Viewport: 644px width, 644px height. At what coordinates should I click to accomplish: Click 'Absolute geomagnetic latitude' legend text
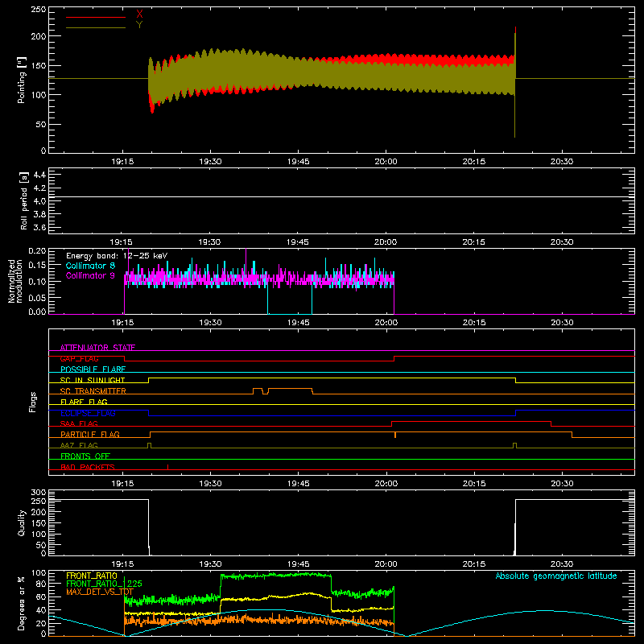556,576
